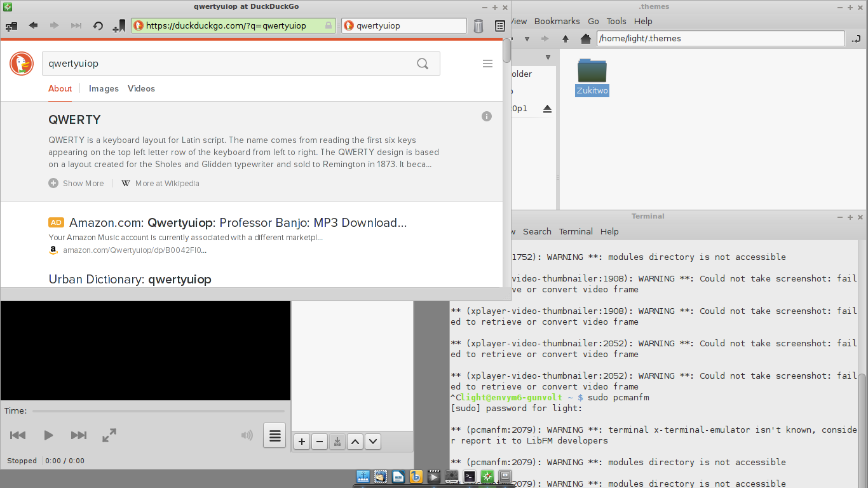Go forward in the browser toolbar
The width and height of the screenshot is (868, 488).
click(x=55, y=26)
